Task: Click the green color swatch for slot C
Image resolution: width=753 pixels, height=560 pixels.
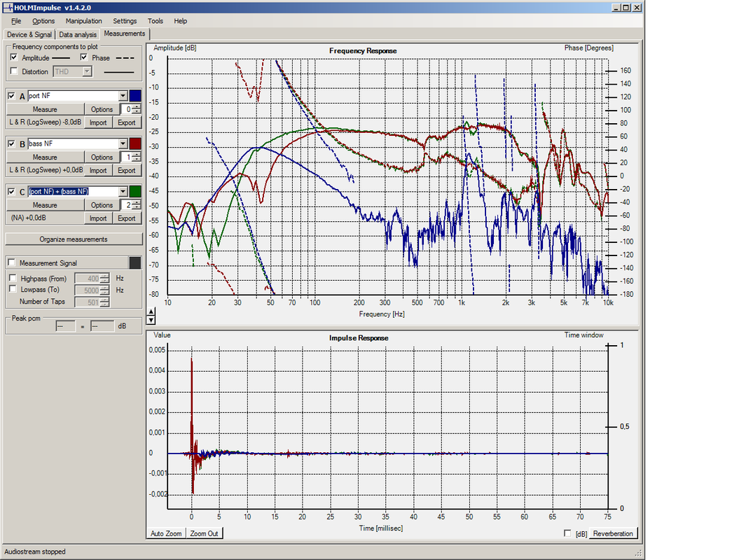Action: [x=135, y=192]
